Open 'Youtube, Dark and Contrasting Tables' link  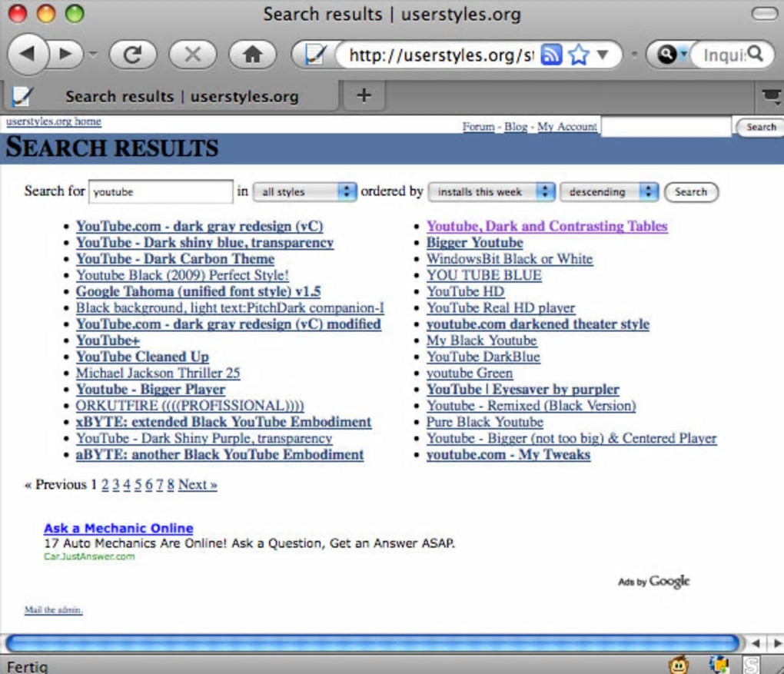547,226
